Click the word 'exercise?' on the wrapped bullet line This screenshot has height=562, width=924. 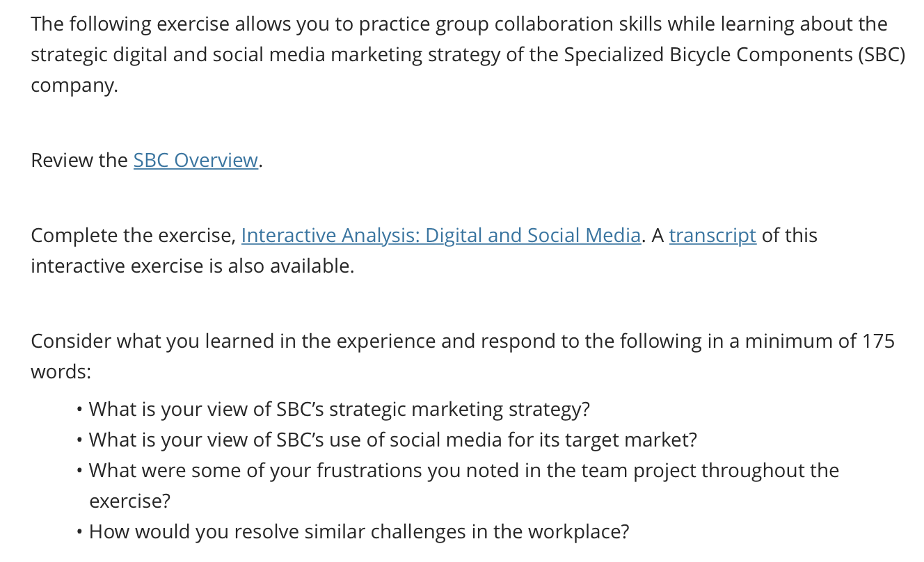tap(130, 501)
